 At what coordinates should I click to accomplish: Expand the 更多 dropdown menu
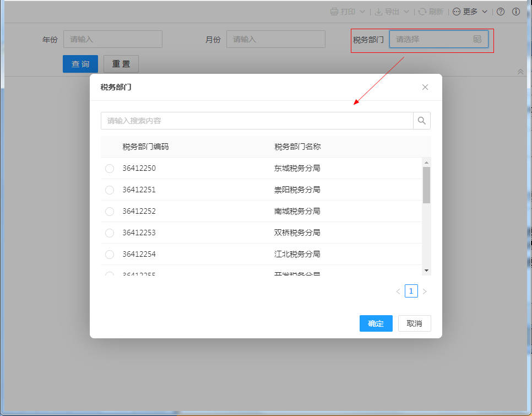coord(470,12)
